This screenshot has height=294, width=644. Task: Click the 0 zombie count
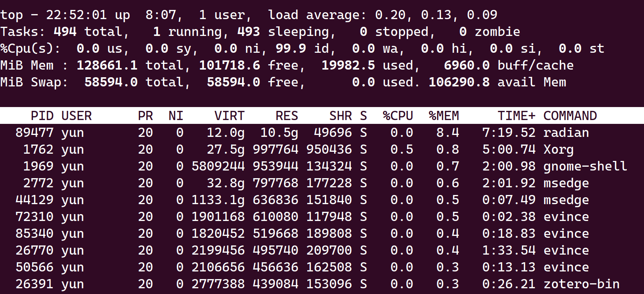coord(463,32)
